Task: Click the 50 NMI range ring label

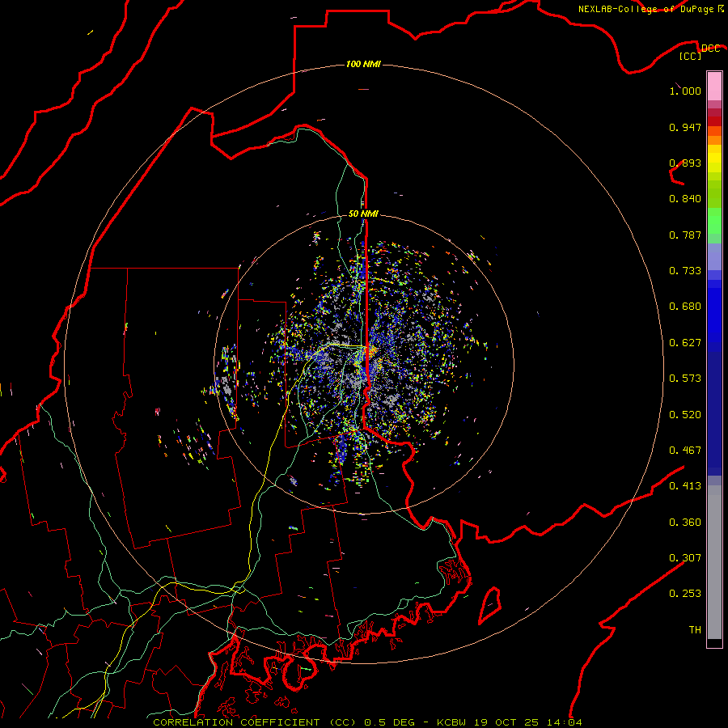Action: [x=363, y=214]
